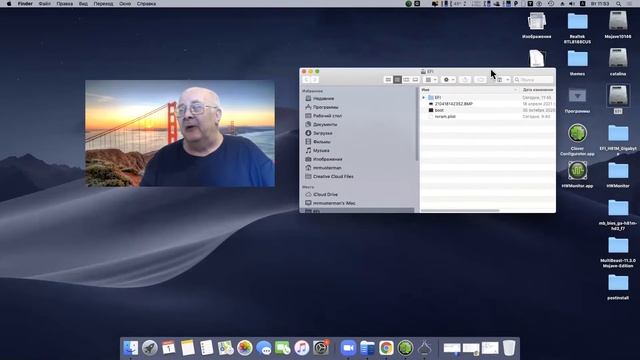The height and width of the screenshot is (360, 640).
Task: Switch Finder to column view
Action: click(406, 80)
